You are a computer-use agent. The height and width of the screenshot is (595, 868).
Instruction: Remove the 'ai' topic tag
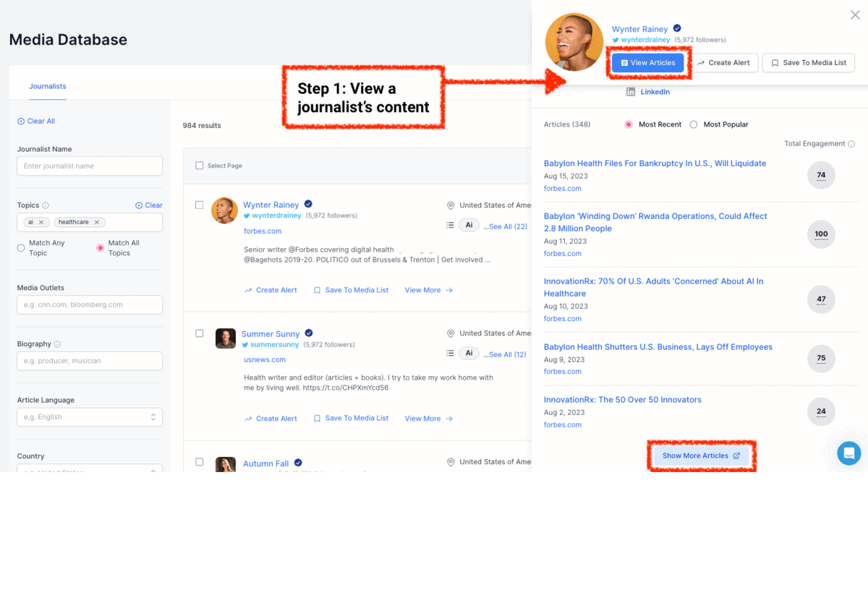tap(41, 223)
